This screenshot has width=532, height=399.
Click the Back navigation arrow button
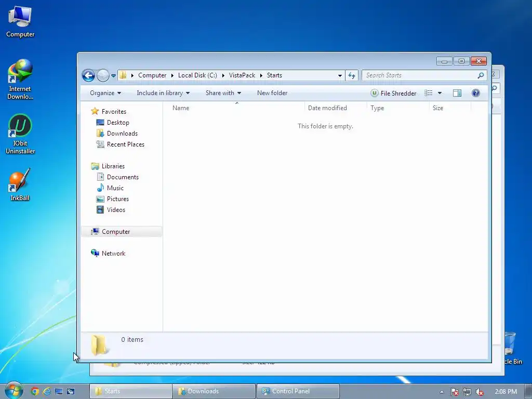coord(88,75)
